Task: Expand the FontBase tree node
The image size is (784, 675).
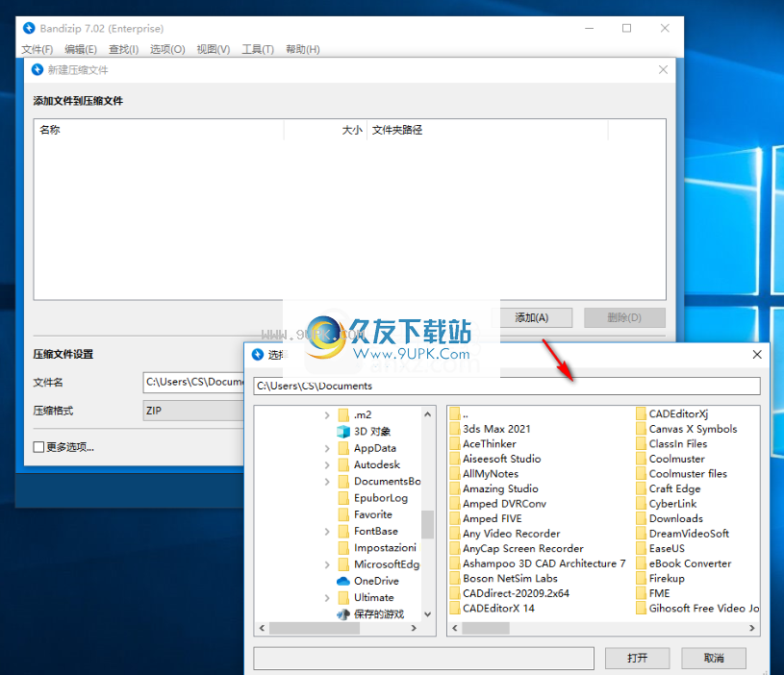Action: 327,532
